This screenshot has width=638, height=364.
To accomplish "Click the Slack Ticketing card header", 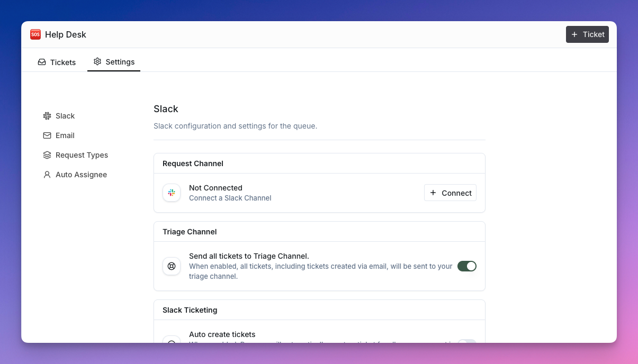I will point(319,310).
